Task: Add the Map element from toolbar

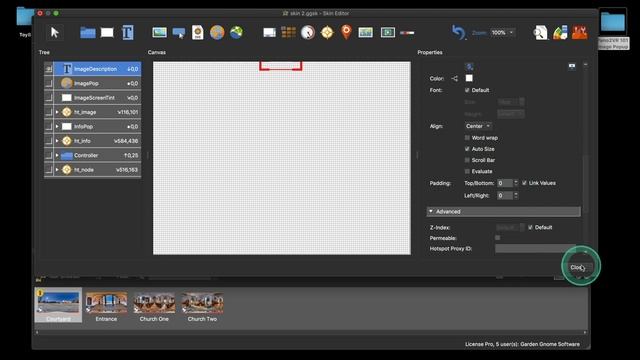Action: point(365,32)
